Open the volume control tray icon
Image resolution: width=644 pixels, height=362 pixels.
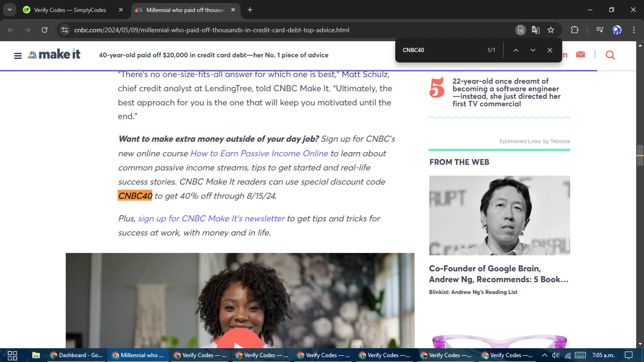point(556,356)
